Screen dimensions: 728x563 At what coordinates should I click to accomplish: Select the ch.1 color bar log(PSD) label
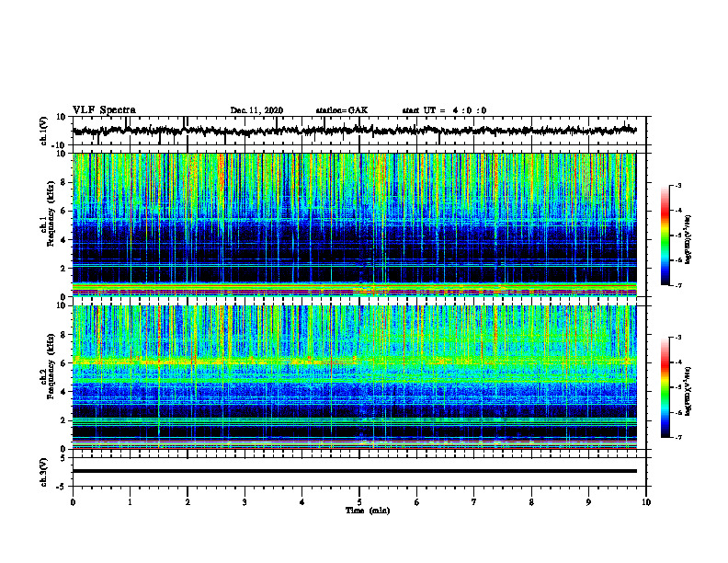click(688, 240)
